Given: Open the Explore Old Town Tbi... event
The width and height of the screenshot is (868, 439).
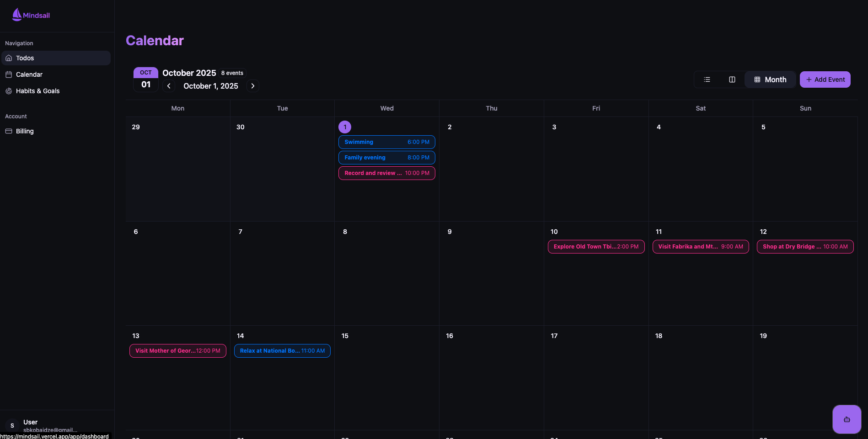Looking at the screenshot, I should coord(596,247).
